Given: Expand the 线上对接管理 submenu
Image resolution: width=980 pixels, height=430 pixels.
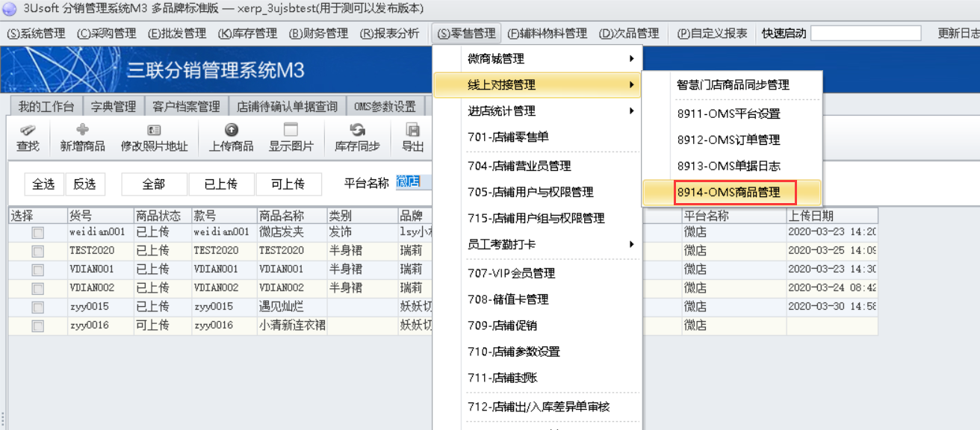Looking at the screenshot, I should pyautogui.click(x=536, y=85).
